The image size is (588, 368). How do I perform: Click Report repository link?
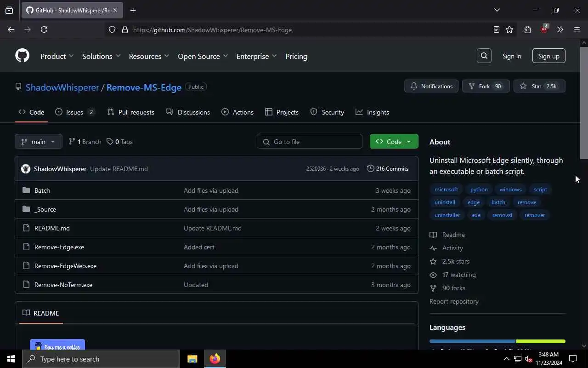454,301
